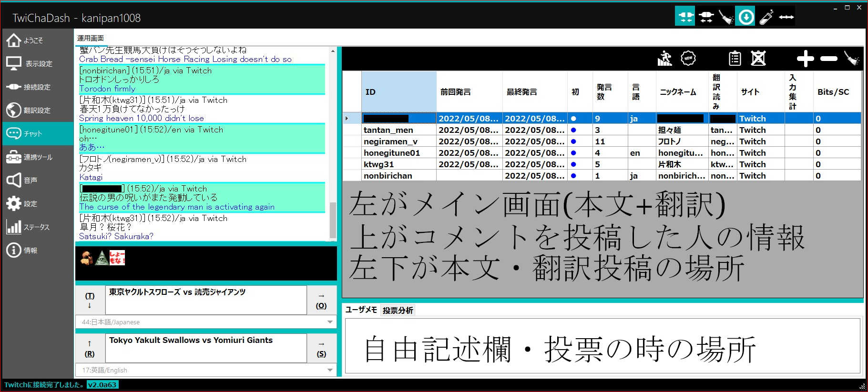Screen dimensions: 868x392
Task: Click the broom clear icon in title bar
Action: pyautogui.click(x=726, y=17)
